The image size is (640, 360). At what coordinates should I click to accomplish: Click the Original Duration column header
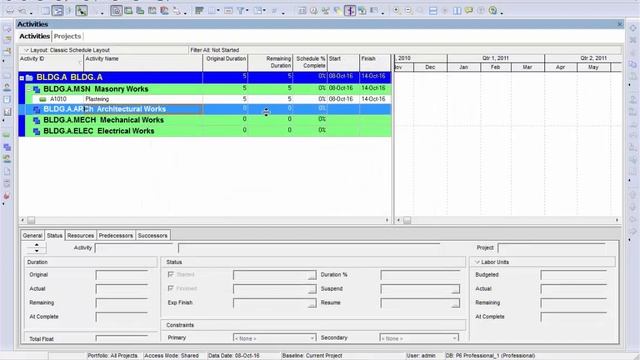225,62
